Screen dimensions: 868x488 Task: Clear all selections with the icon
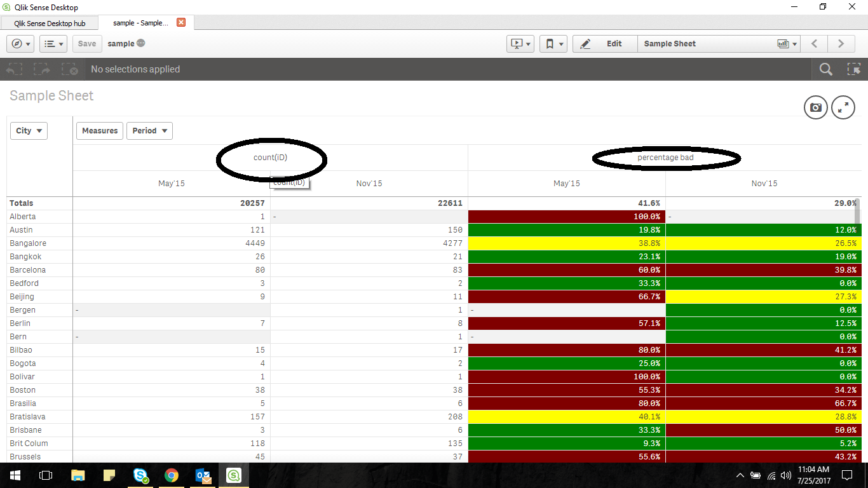[x=69, y=69]
